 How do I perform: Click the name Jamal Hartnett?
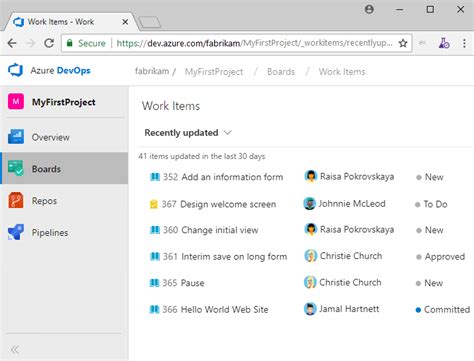coord(349,309)
